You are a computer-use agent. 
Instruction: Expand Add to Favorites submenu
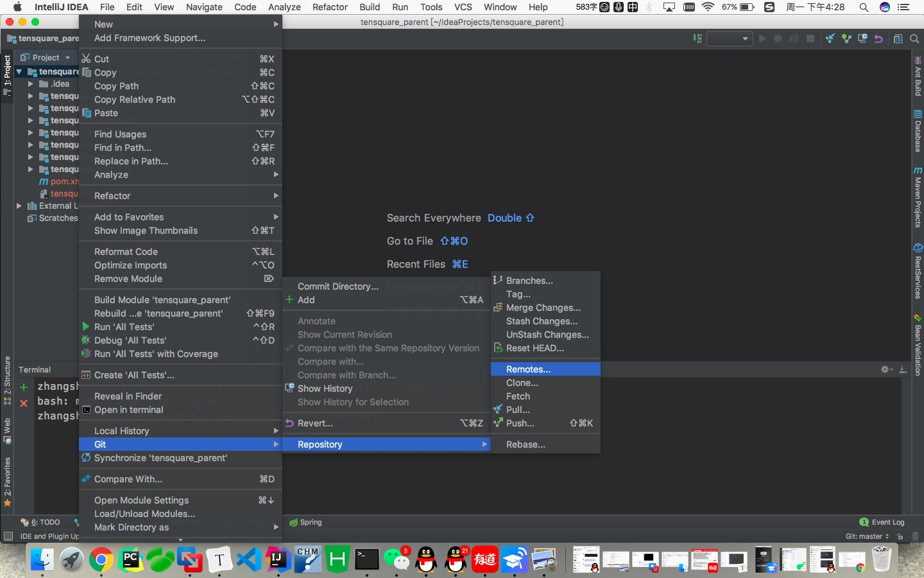point(180,217)
